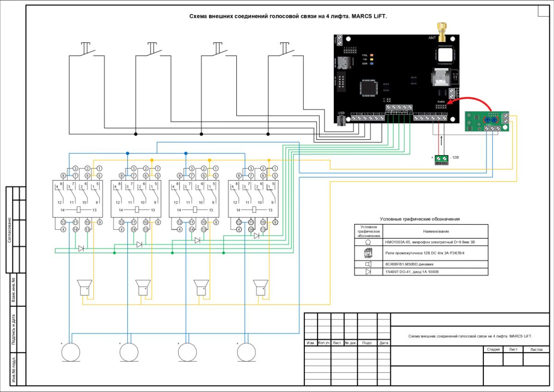Click 'HMO1003A-65, микрофон электретный' legend row text

430,241
